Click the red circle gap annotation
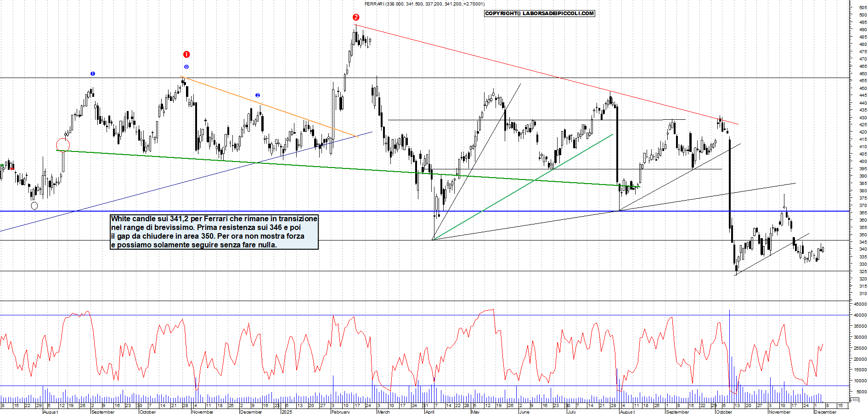Viewport: 868px width, 414px height. point(63,145)
